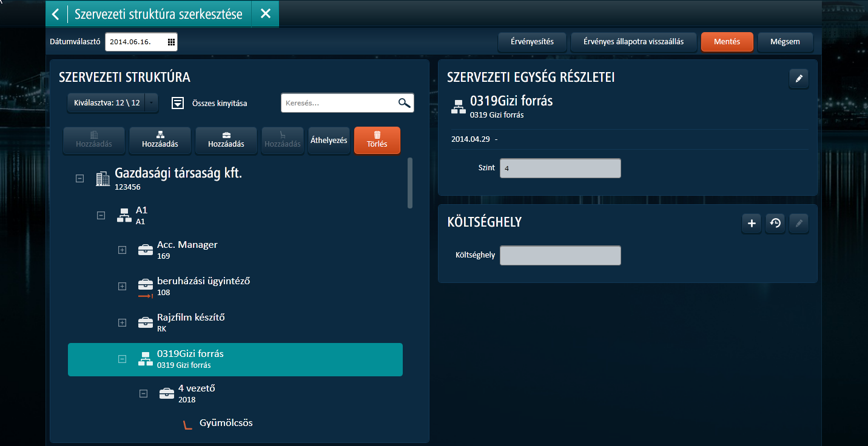
Task: Click the 123456 code under Gazdasági társaság
Action: pos(127,187)
